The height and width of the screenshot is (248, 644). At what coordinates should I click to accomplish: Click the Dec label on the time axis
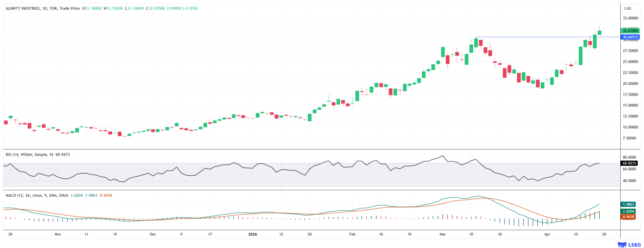(x=153, y=234)
